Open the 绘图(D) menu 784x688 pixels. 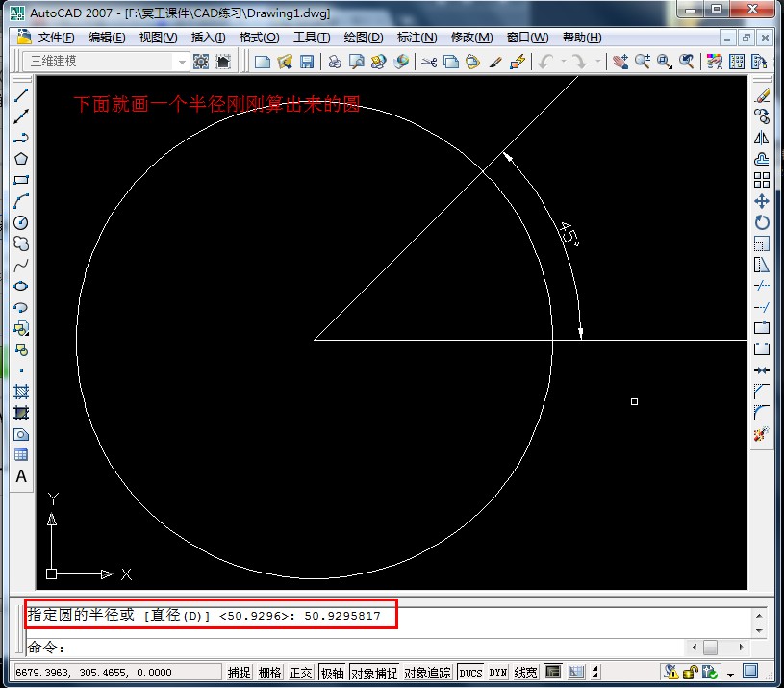(x=364, y=38)
